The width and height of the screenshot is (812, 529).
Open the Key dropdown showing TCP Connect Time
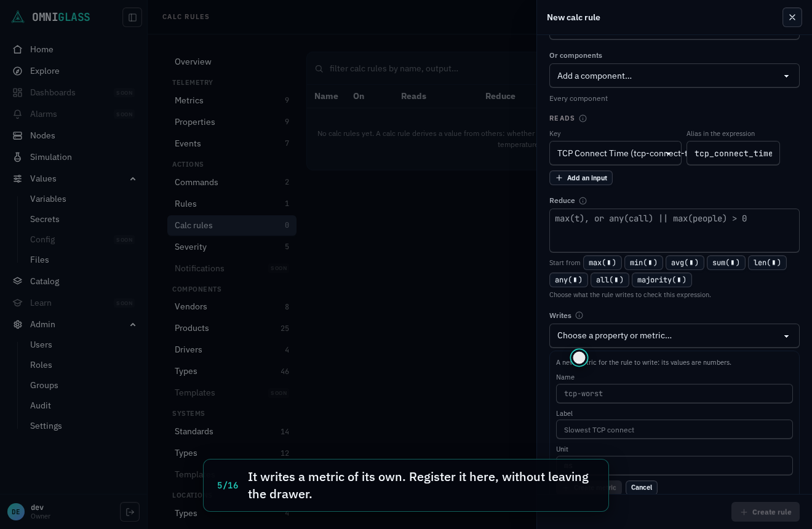tap(615, 153)
